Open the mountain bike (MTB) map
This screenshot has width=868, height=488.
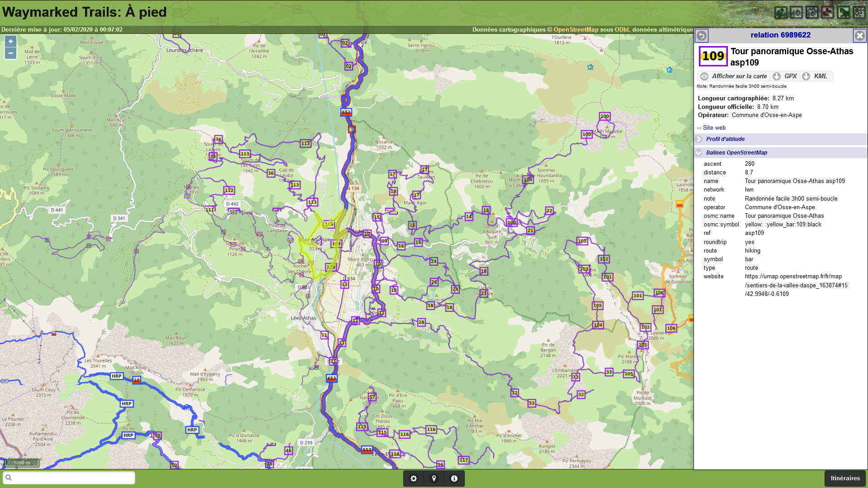812,12
